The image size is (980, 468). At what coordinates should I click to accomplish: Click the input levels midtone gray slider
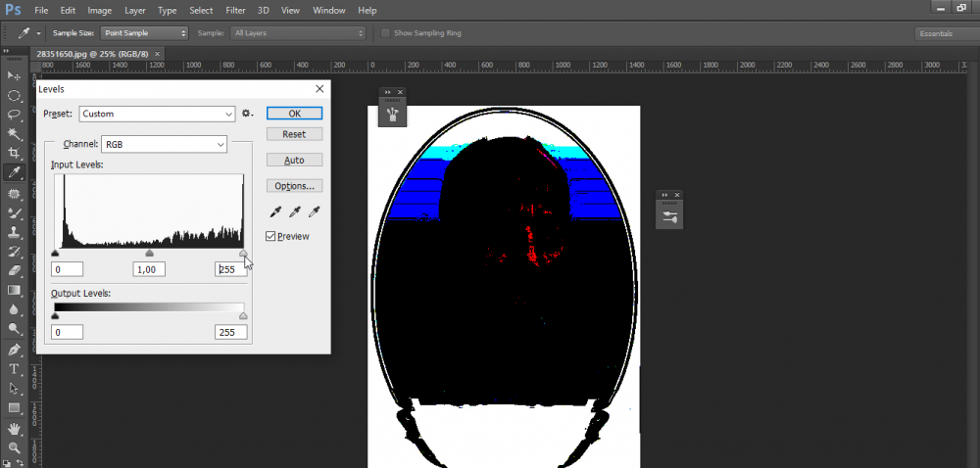point(149,253)
